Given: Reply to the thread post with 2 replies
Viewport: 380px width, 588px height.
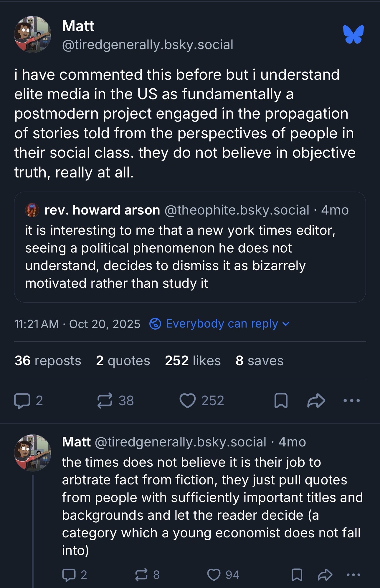Looking at the screenshot, I should click(69, 575).
